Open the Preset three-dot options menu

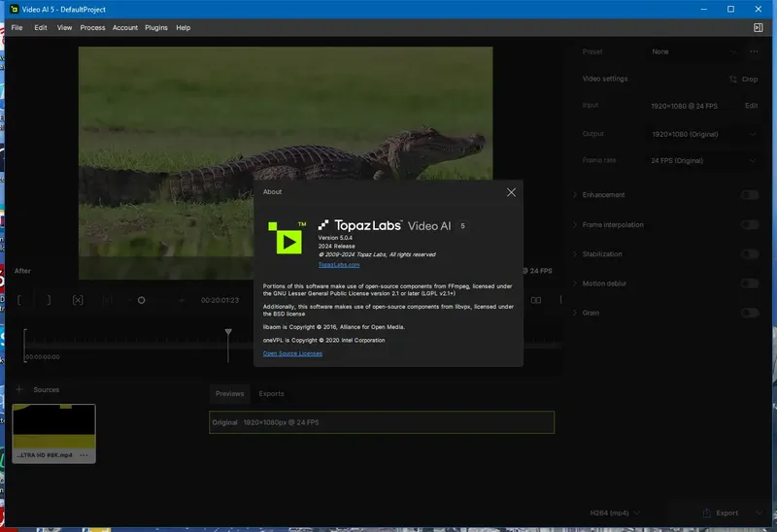point(754,51)
